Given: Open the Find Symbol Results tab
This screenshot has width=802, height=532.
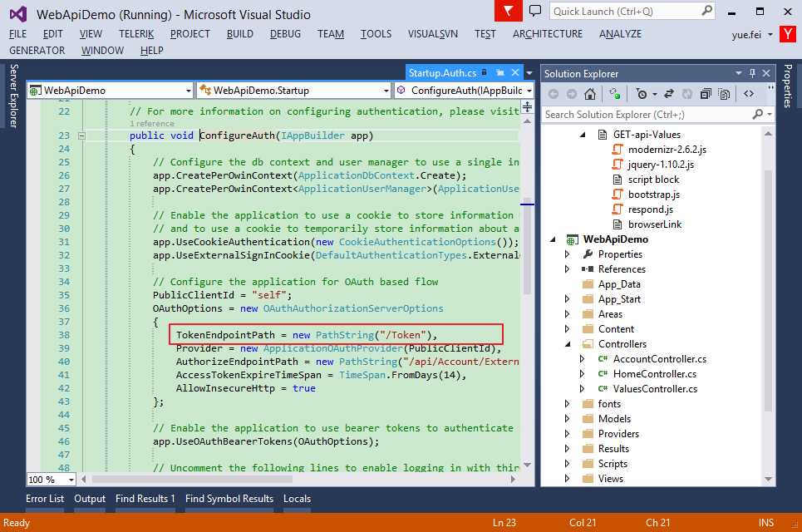Looking at the screenshot, I should click(x=229, y=499).
